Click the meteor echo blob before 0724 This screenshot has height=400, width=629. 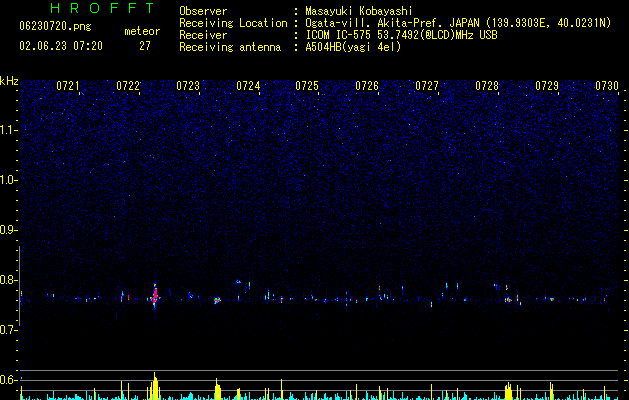(217, 300)
